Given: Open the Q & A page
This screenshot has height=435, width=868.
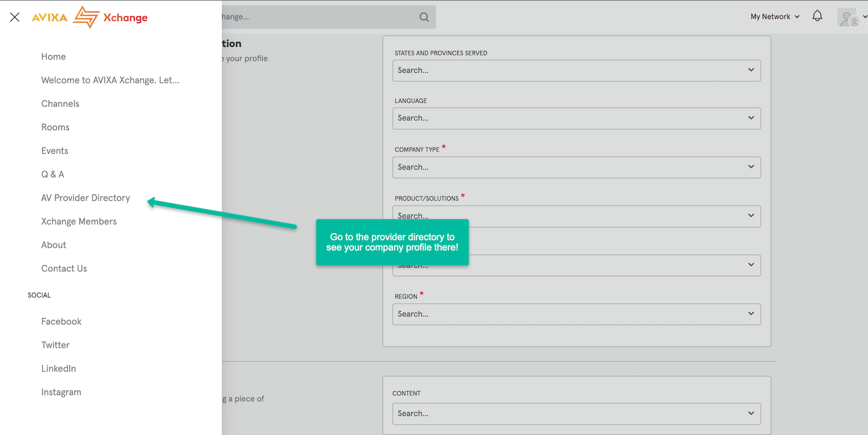Looking at the screenshot, I should 53,175.
